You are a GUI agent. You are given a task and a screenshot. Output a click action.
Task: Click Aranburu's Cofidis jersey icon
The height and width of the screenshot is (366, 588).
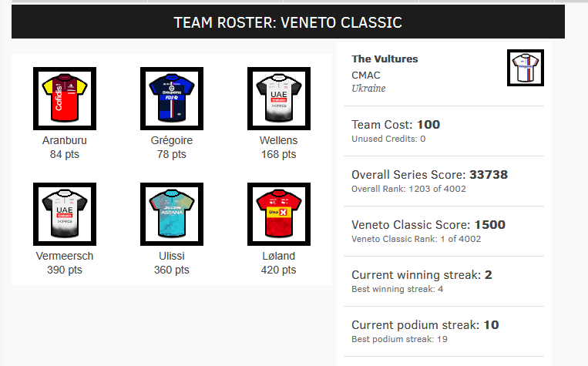pos(65,99)
